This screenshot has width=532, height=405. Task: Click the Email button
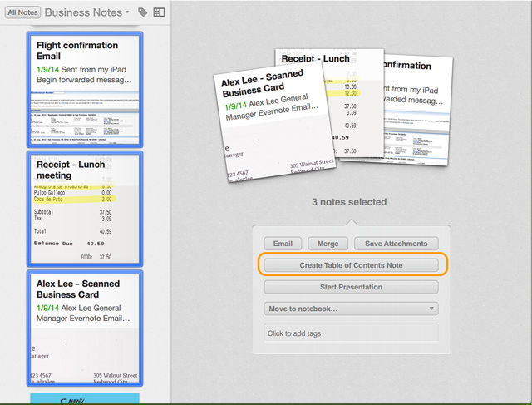[x=283, y=244]
